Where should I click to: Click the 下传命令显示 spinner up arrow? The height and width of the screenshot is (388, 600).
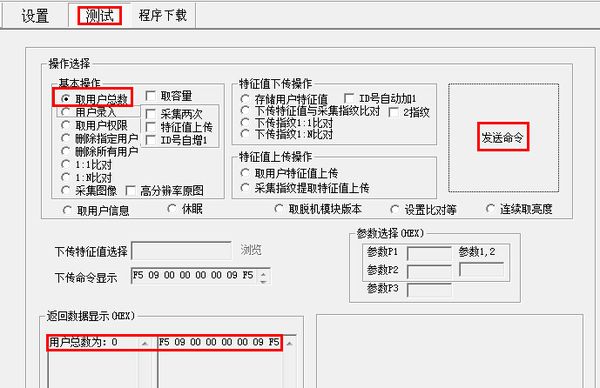(x=264, y=273)
